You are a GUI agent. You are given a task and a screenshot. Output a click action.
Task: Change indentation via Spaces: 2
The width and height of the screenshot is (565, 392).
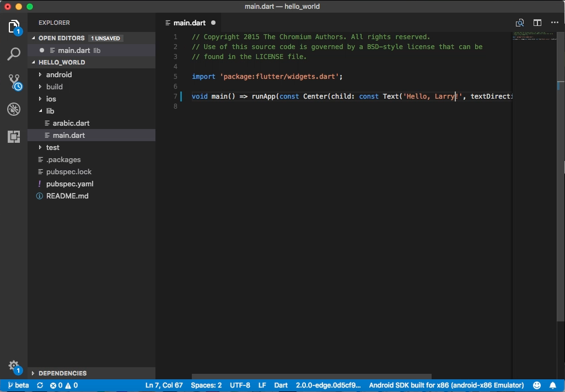206,385
